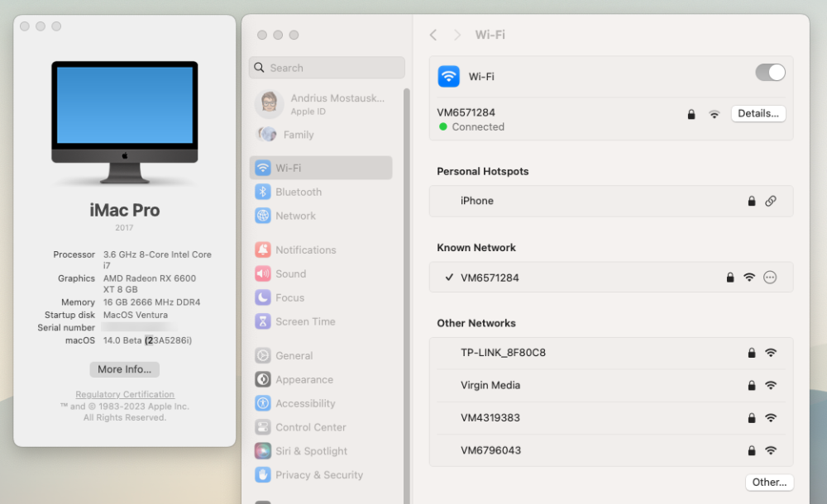Go forward with the right chevron
Viewport: 827px width, 504px height.
(457, 35)
